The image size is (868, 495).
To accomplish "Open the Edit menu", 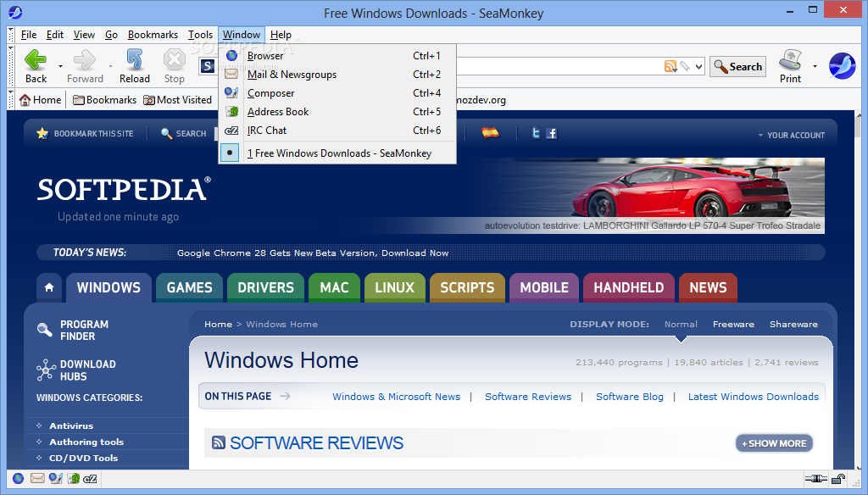I will [x=55, y=35].
